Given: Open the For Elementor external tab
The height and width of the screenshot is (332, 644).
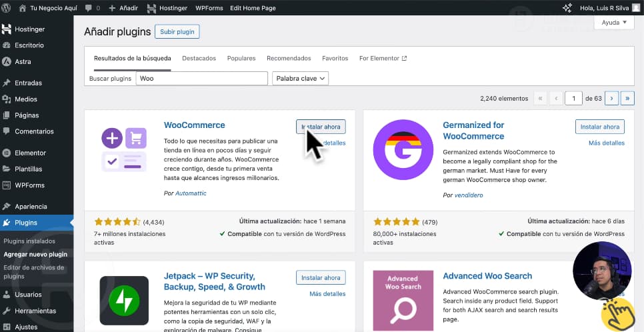Looking at the screenshot, I should pos(383,59).
